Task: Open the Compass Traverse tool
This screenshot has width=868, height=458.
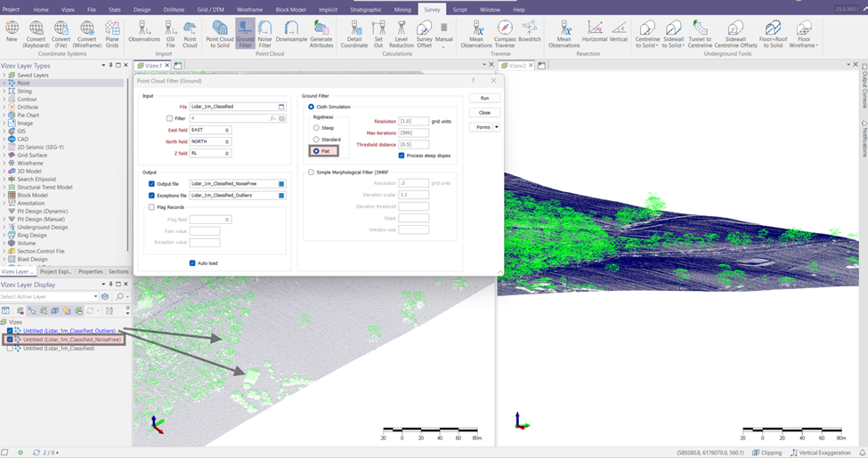Action: coord(505,34)
